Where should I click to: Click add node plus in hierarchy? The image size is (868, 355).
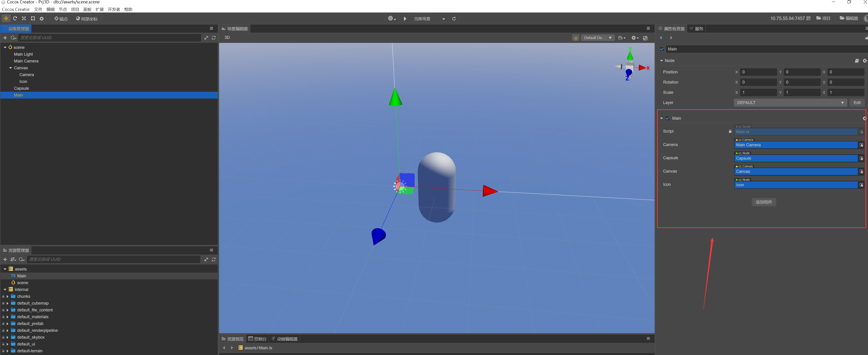click(x=5, y=38)
